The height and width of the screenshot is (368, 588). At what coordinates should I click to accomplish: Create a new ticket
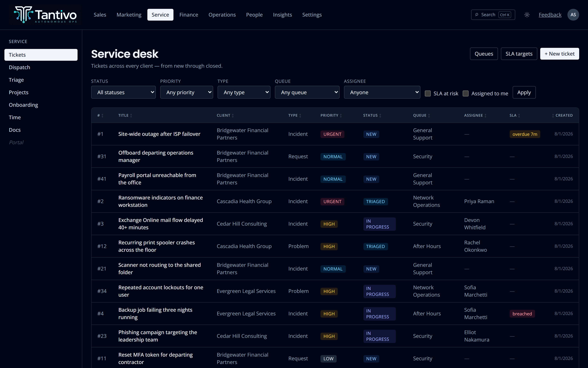(x=560, y=54)
